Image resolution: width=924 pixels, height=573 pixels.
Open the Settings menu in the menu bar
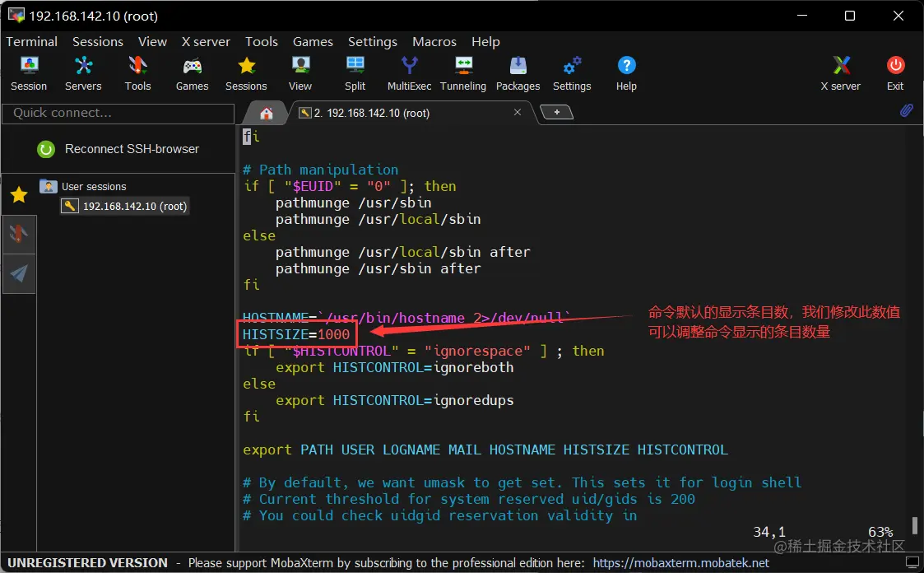[x=373, y=42]
